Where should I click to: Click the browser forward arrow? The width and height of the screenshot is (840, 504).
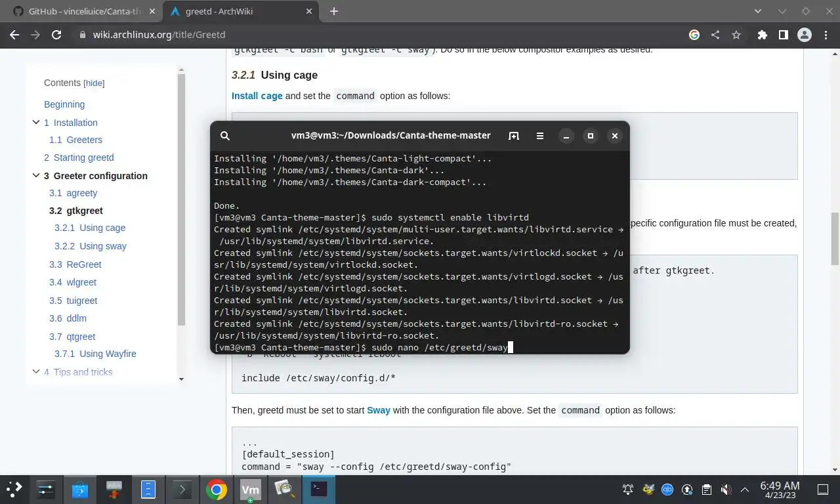[x=35, y=35]
